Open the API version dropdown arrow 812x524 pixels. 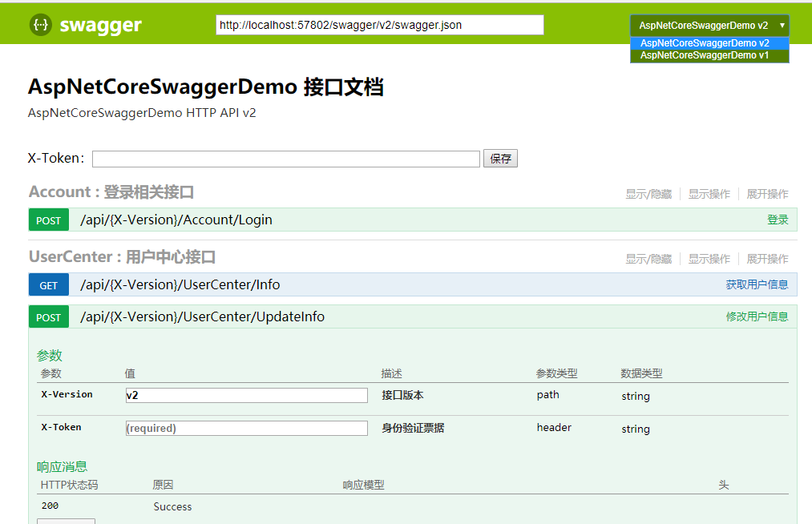pos(782,26)
